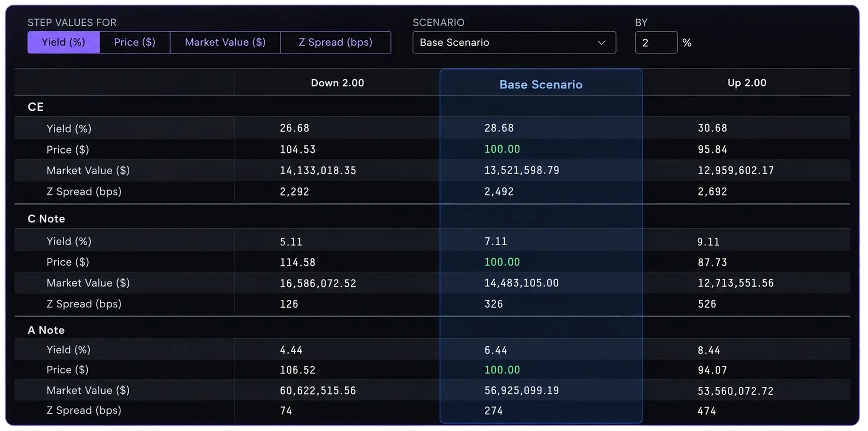Image resolution: width=868 pixels, height=431 pixels.
Task: Click the A Note section heading
Action: pos(46,330)
